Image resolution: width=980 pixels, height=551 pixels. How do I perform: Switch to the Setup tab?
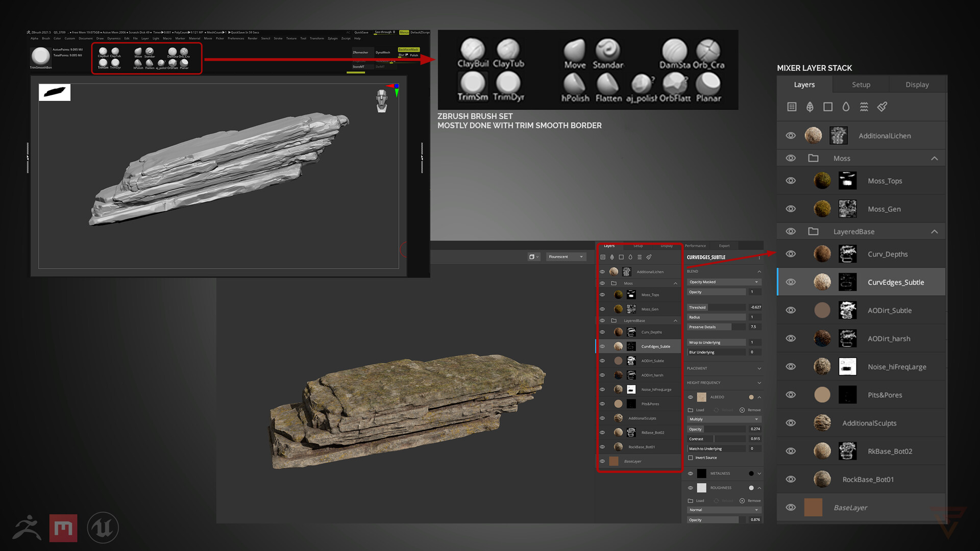tap(860, 84)
